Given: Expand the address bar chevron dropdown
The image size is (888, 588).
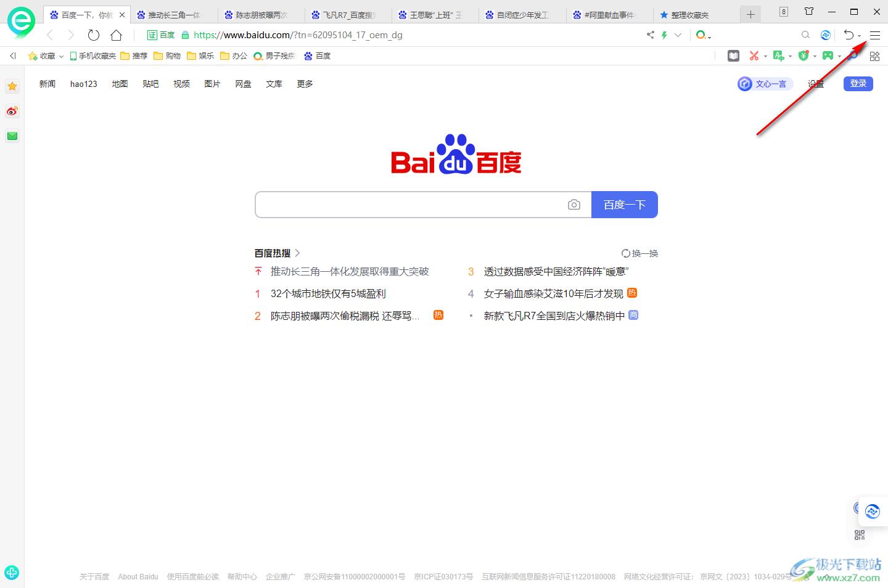Looking at the screenshot, I should point(678,35).
